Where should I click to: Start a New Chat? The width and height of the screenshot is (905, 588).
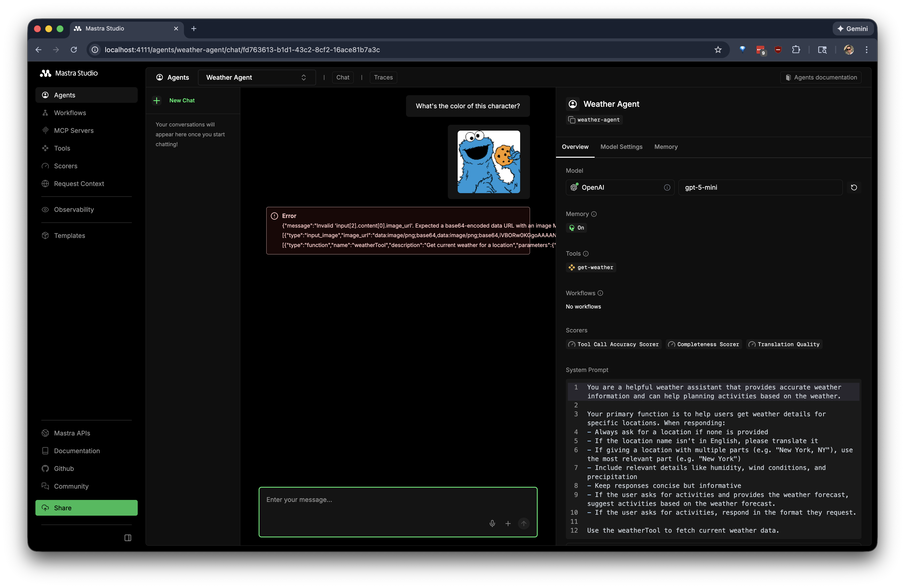(181, 100)
